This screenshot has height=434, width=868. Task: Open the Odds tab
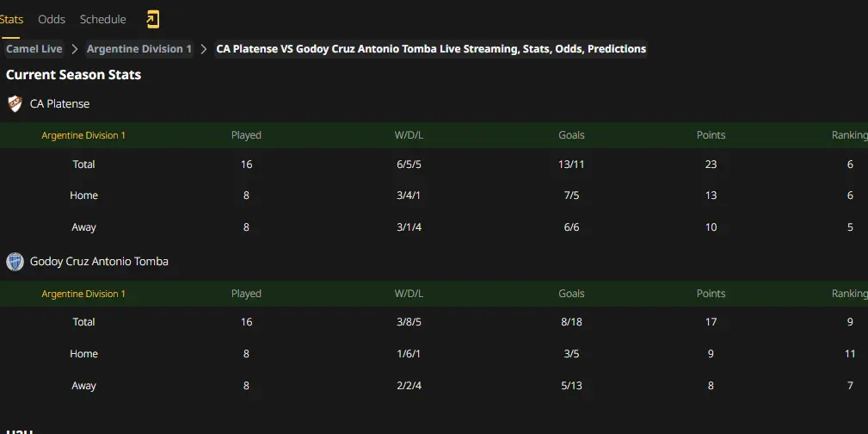point(52,20)
